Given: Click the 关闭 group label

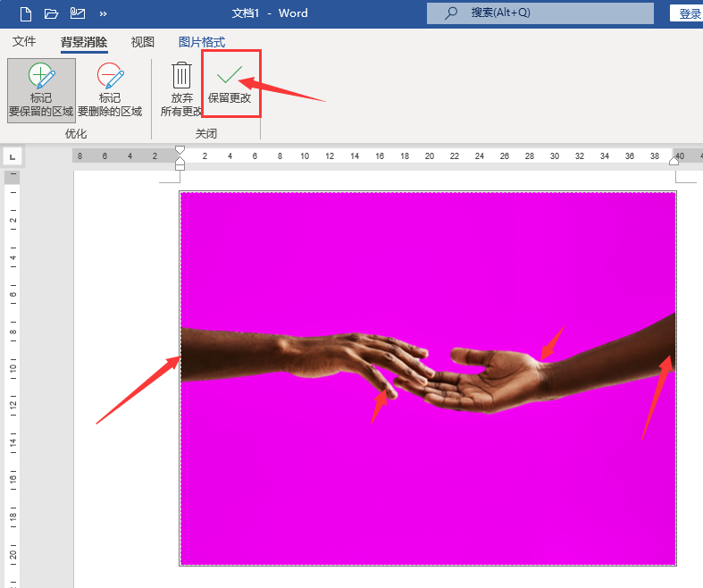Looking at the screenshot, I should tap(206, 134).
